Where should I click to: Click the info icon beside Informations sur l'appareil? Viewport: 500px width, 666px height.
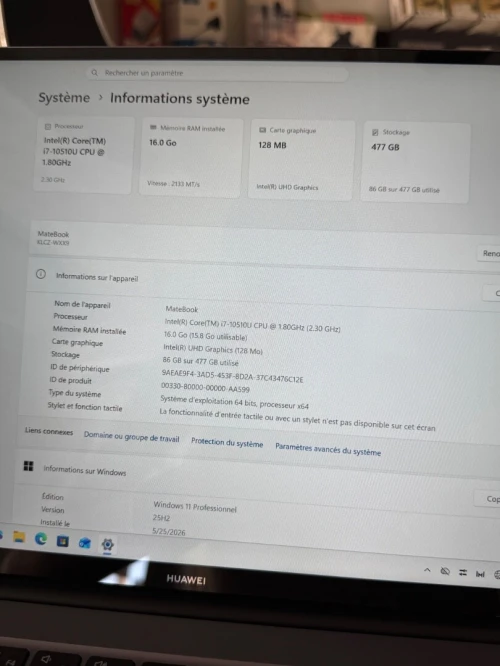click(x=40, y=274)
